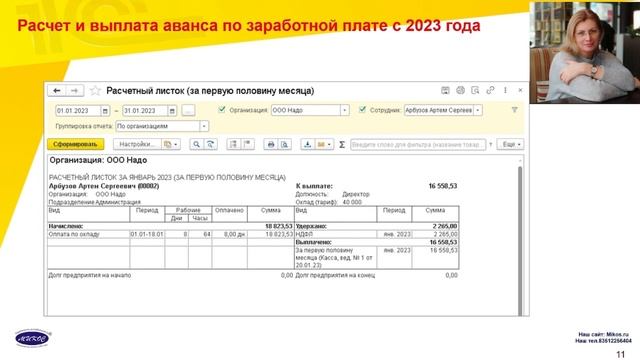
Task: Click the report variants icon next to Настройки
Action: pyautogui.click(x=167, y=144)
